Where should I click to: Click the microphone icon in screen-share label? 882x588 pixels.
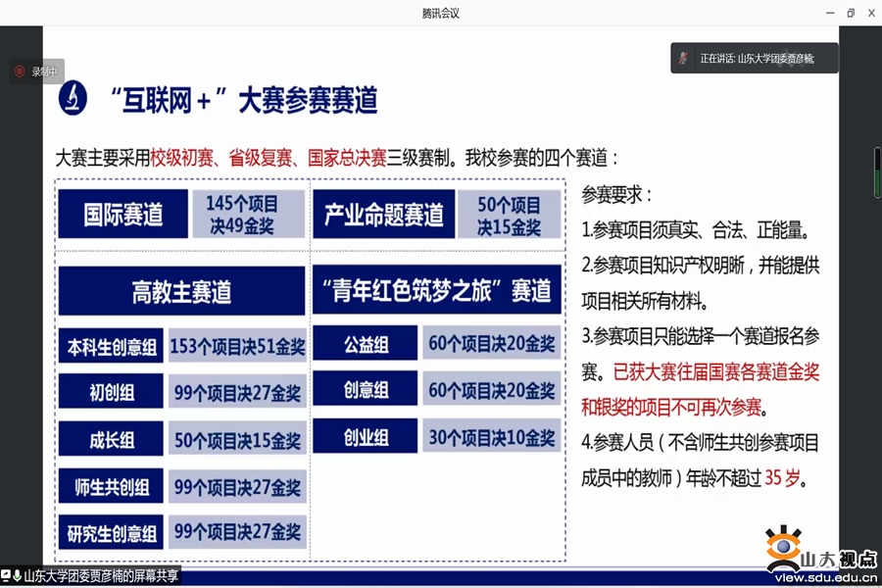coord(18,576)
